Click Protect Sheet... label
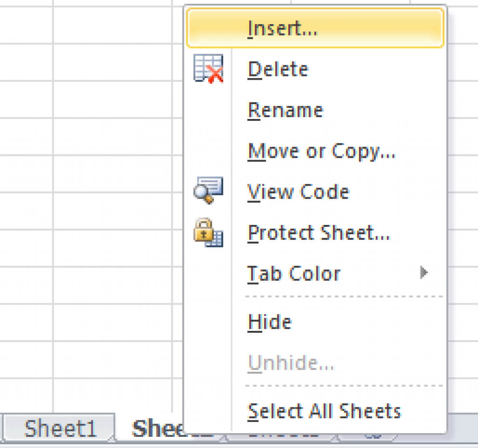 (318, 232)
